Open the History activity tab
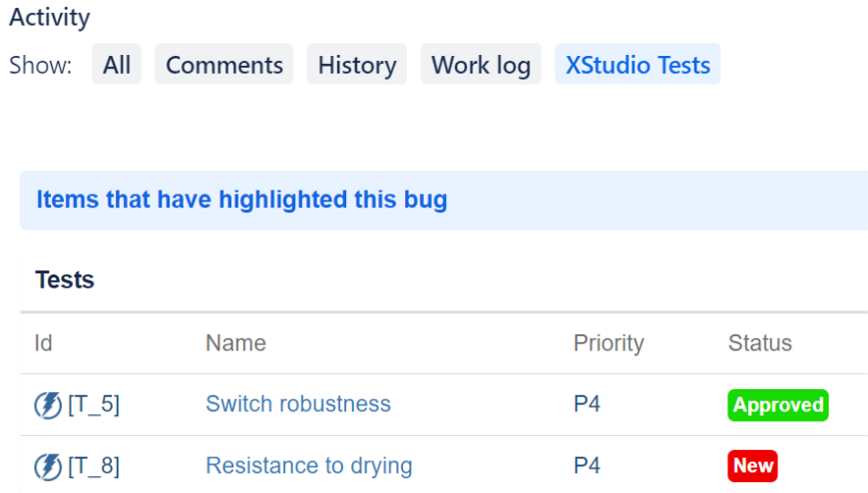 coord(357,65)
